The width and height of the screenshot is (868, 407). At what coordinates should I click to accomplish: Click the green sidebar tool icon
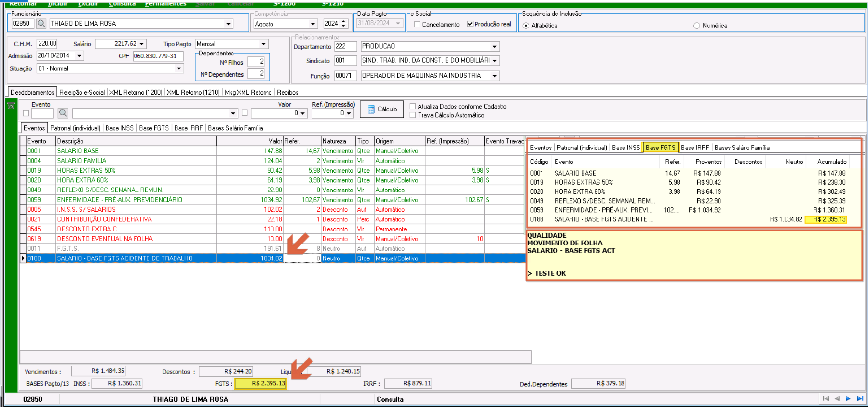click(11, 106)
